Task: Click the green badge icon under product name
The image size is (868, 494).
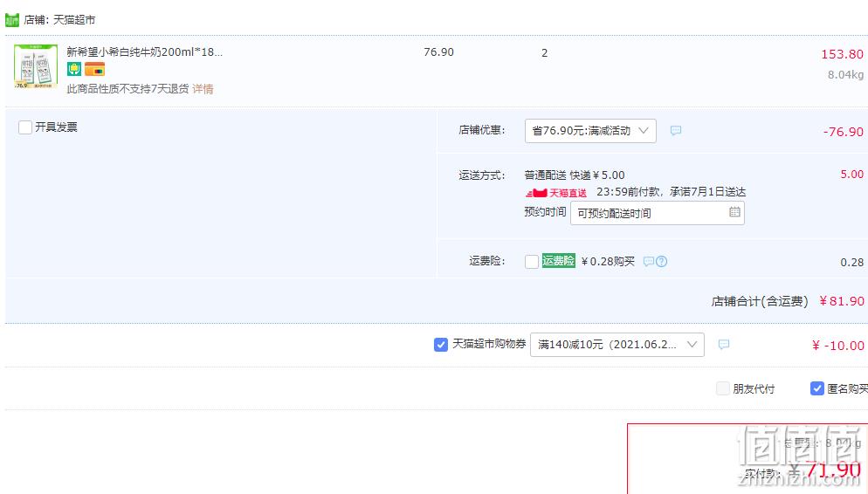Action: point(74,69)
